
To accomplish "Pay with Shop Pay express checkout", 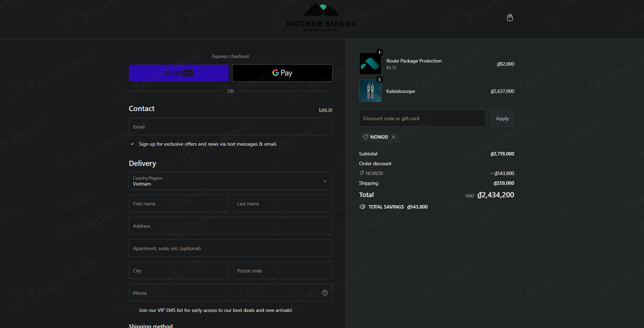I will 179,73.
